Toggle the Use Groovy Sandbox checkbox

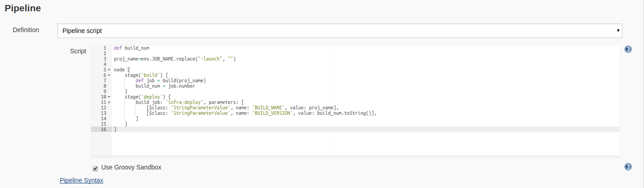click(x=95, y=168)
